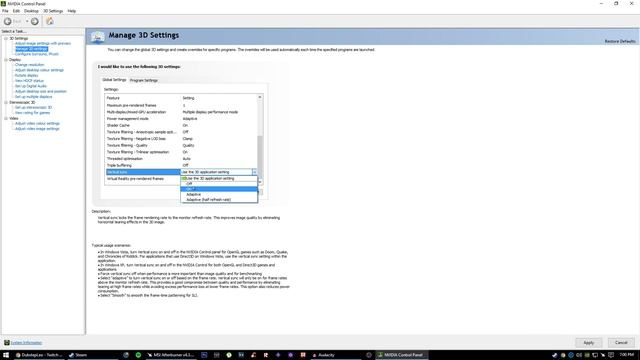Switch to the Program Settings tab
This screenshot has width=640, height=360.
click(x=144, y=80)
